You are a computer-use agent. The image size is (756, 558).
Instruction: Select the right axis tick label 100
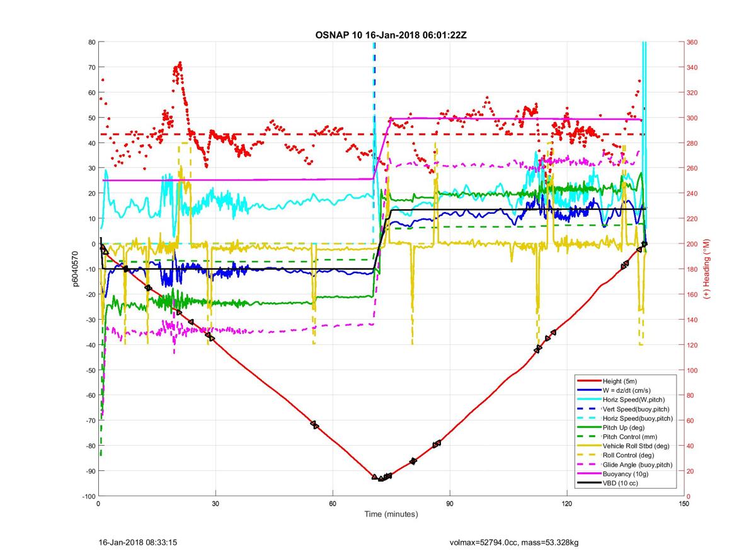pos(693,370)
